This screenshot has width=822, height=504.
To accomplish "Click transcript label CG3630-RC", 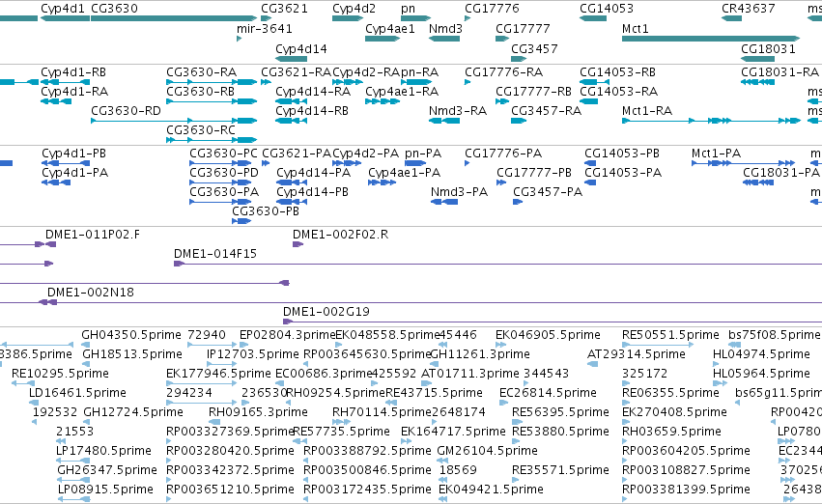I will [x=201, y=130].
